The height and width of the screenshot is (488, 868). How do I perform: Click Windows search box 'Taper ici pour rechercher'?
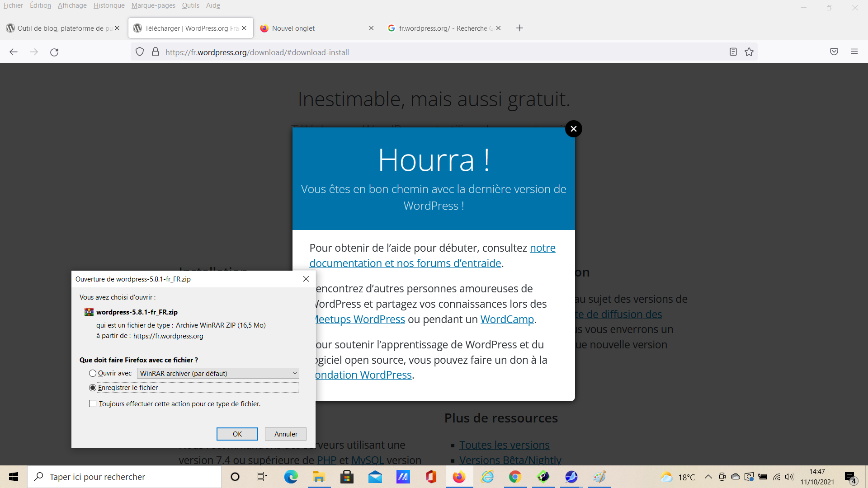[x=124, y=477]
